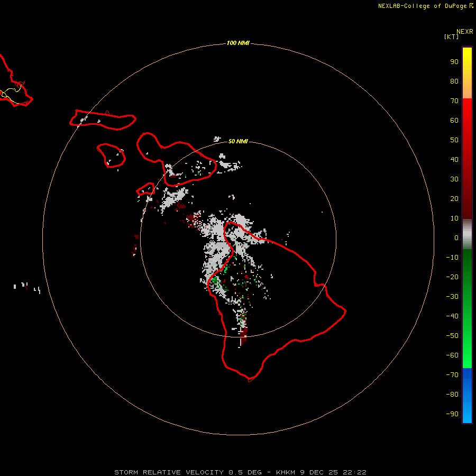
Task: Select the positive 40 value on velocity scale
Action: pyautogui.click(x=454, y=160)
